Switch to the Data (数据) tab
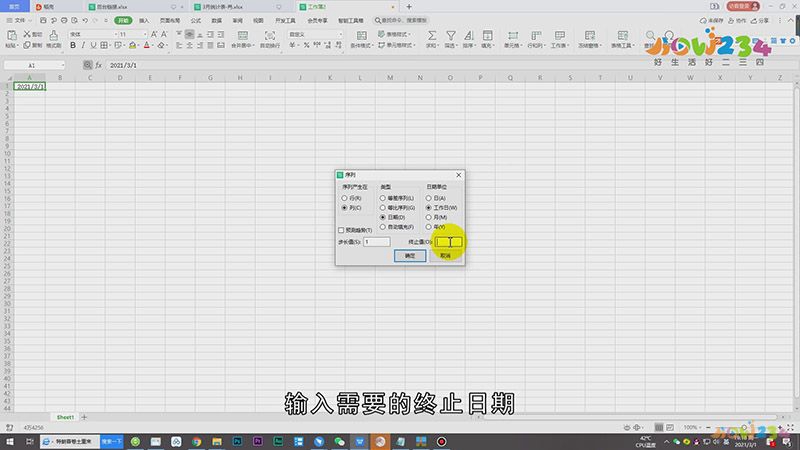Screen dimensions: 800x450 (217, 20)
